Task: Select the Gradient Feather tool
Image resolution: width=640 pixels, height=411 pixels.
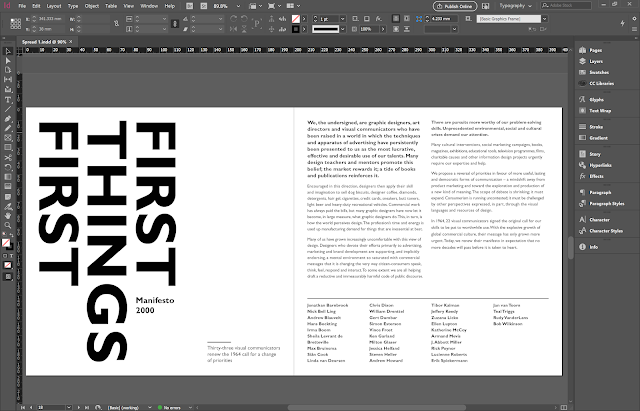Action: [8, 187]
